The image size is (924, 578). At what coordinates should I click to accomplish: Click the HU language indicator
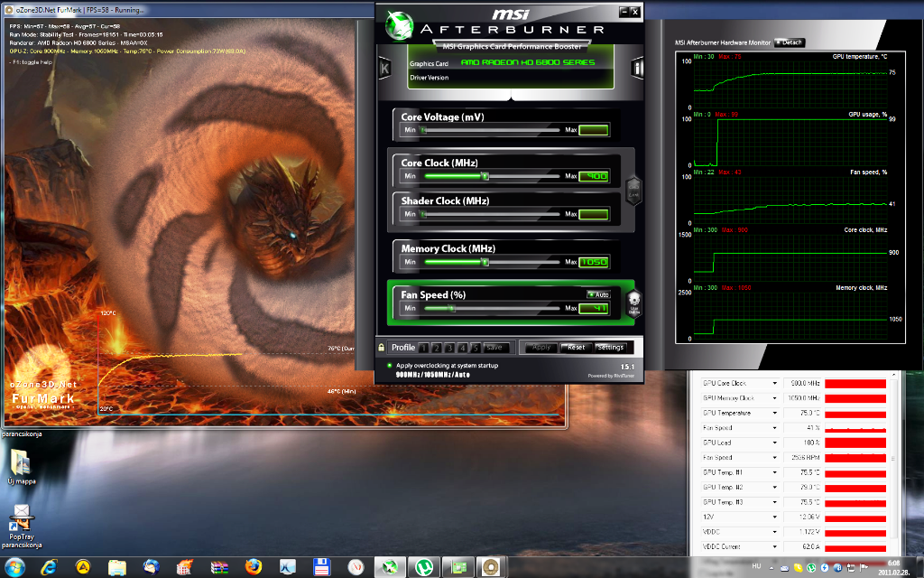coord(757,566)
